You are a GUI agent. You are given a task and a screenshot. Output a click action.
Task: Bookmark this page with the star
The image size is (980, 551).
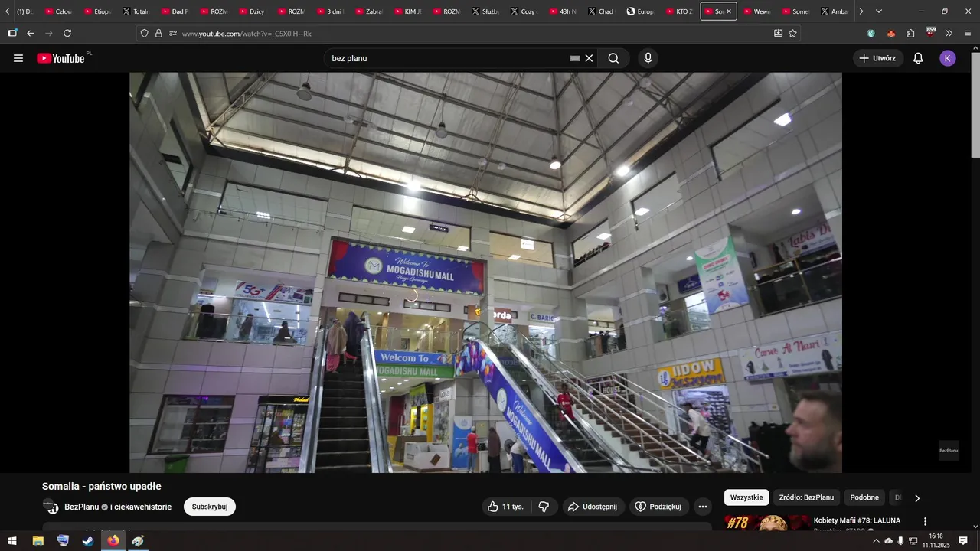pyautogui.click(x=792, y=34)
